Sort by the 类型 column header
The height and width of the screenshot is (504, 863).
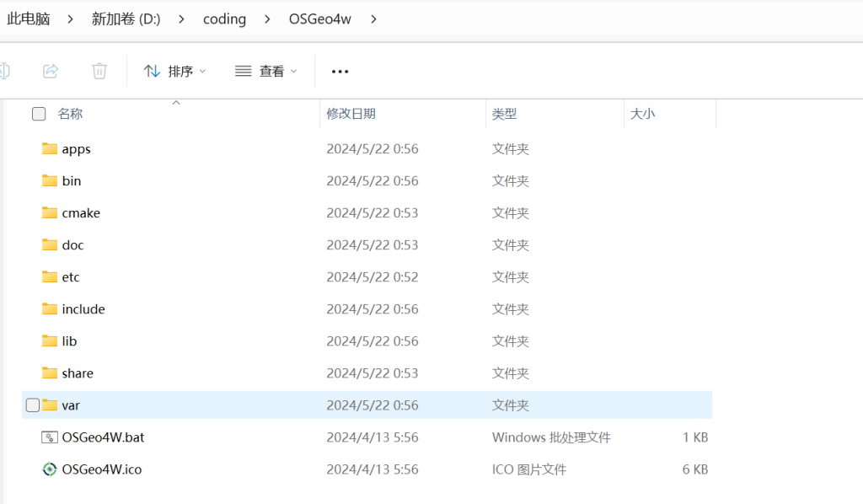tap(504, 114)
